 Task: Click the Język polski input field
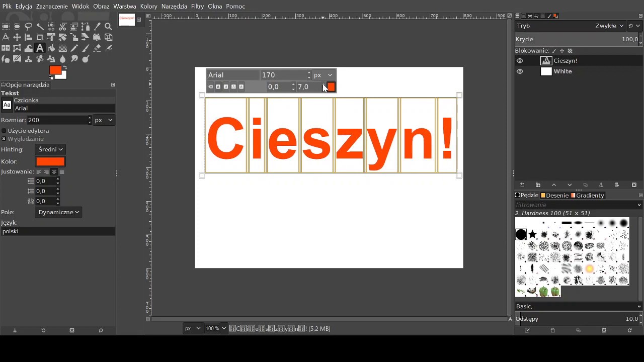pyautogui.click(x=58, y=231)
